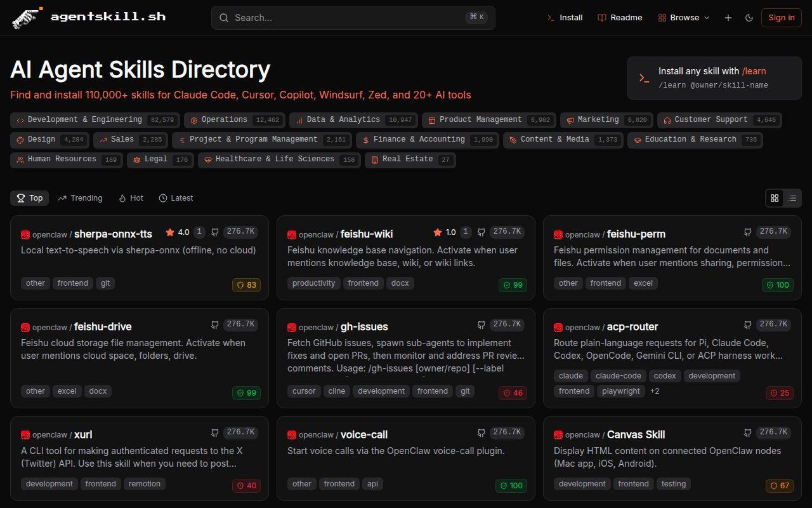The height and width of the screenshot is (508, 812).
Task: Click the Install any skill /learn banner
Action: pyautogui.click(x=714, y=78)
